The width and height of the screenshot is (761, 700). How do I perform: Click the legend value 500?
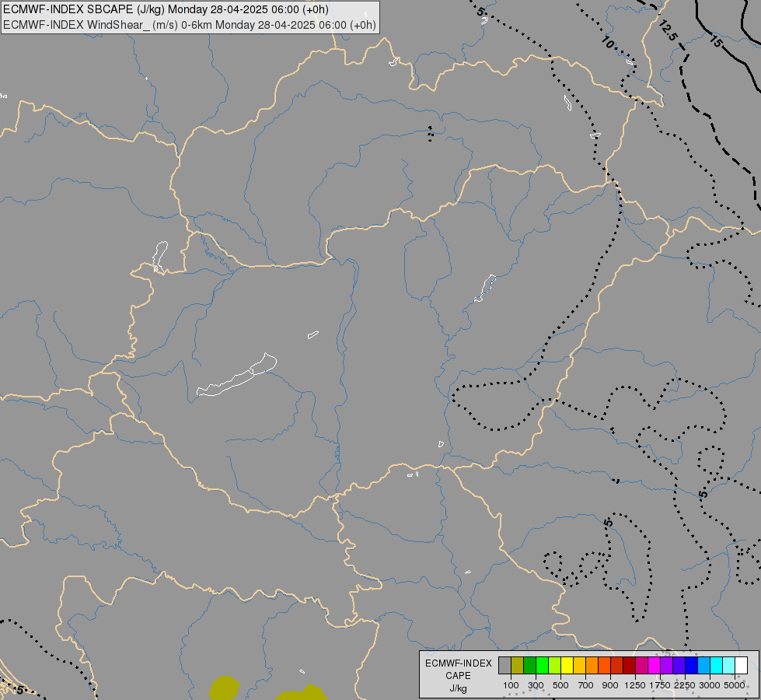[x=560, y=685]
